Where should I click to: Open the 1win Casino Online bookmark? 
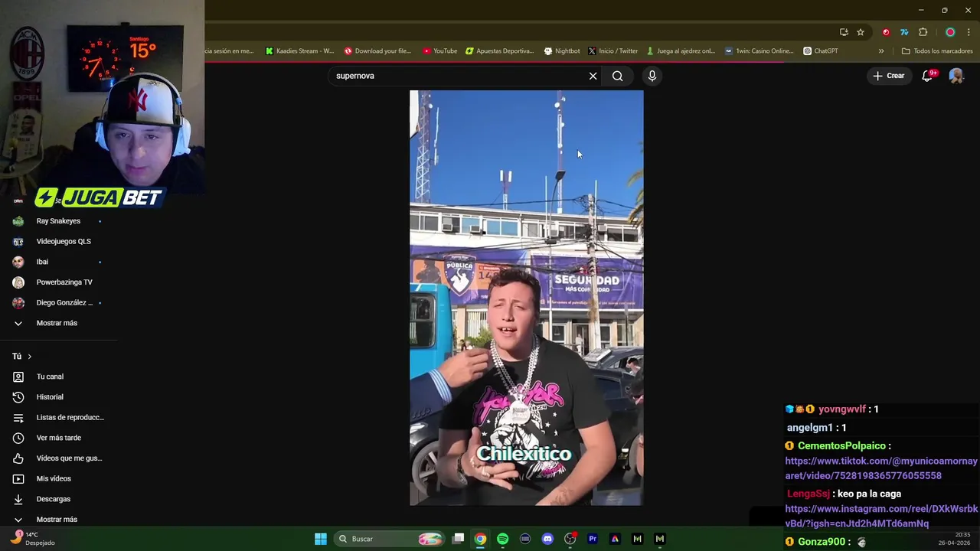(x=759, y=51)
